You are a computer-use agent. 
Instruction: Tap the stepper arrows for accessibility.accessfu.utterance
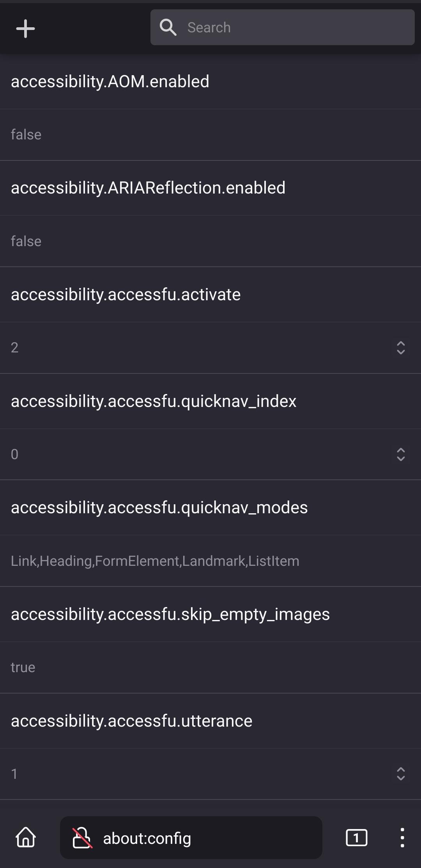[x=402, y=774]
